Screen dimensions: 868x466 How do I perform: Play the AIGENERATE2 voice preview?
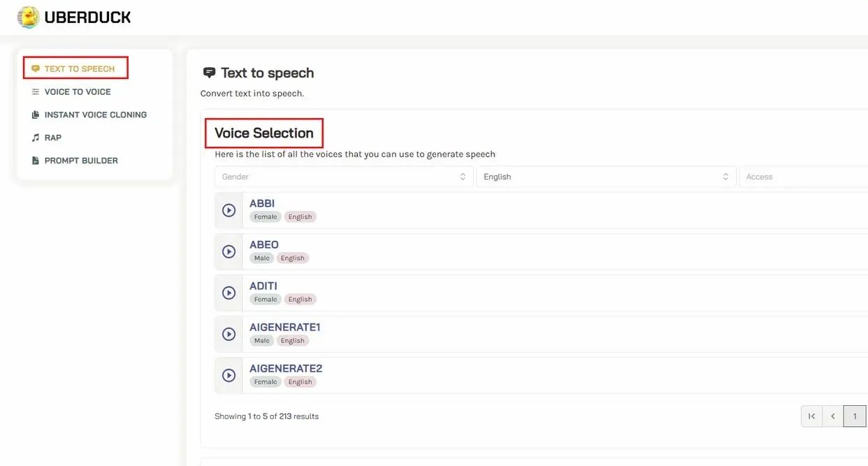pos(229,374)
